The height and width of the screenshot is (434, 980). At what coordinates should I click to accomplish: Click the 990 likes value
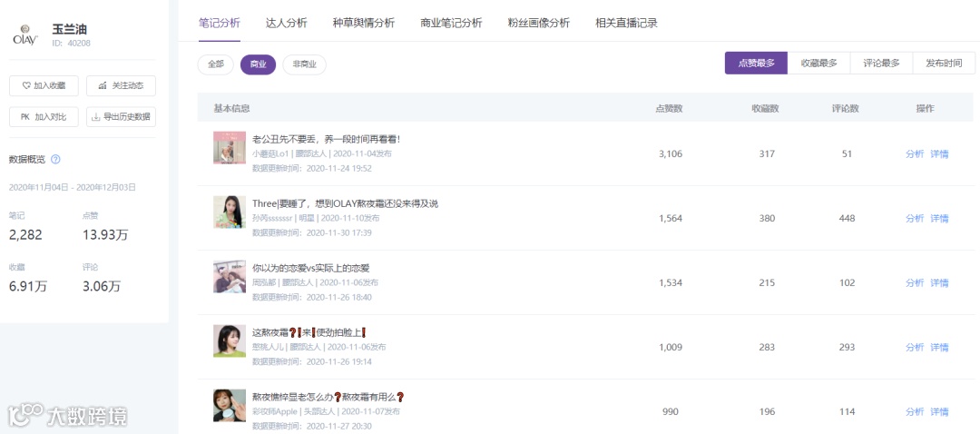point(670,411)
